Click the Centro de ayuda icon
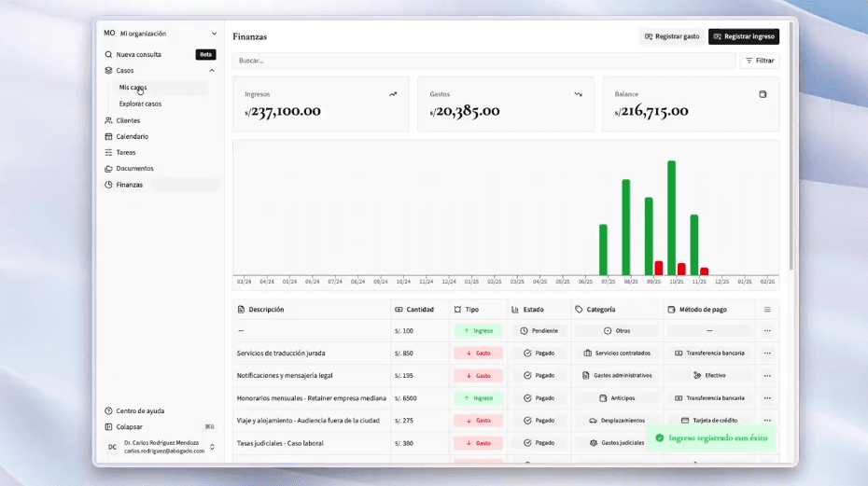Screen dimensions: 868x486 (x=109, y=410)
